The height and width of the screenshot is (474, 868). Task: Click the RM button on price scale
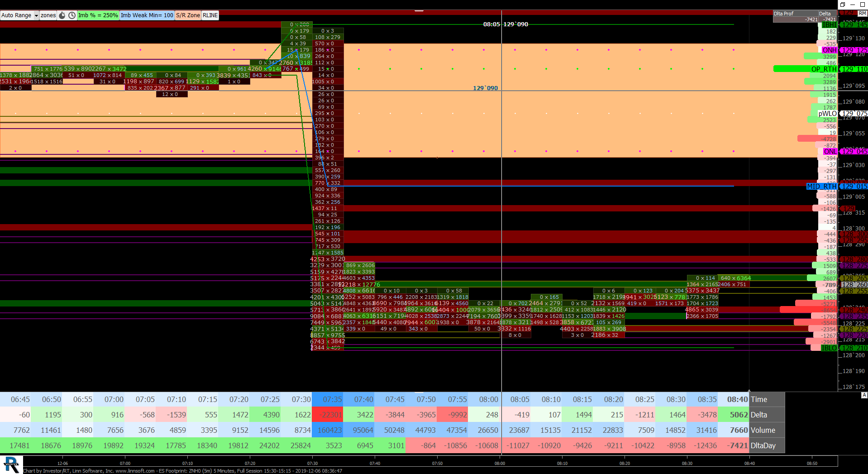(x=862, y=14)
